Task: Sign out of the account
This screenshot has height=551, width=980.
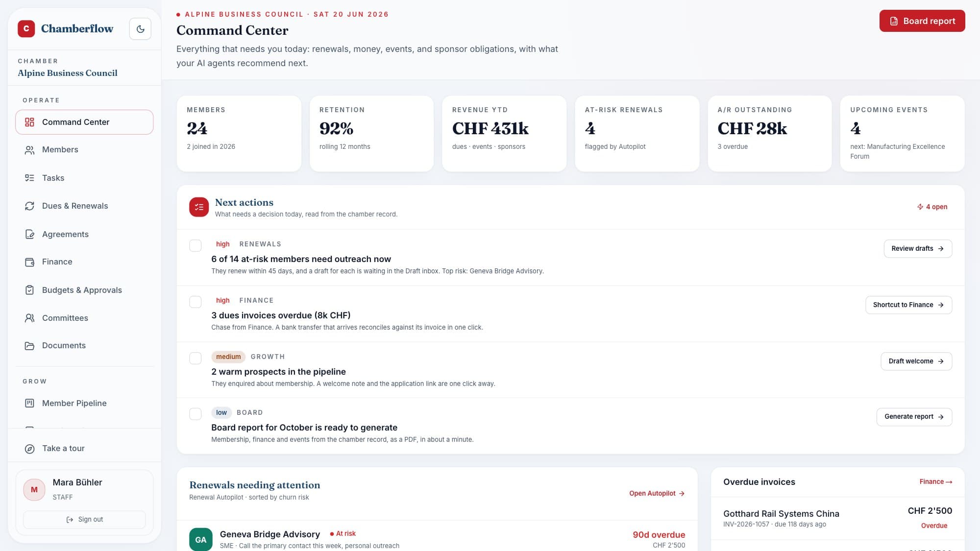Action: 84,520
